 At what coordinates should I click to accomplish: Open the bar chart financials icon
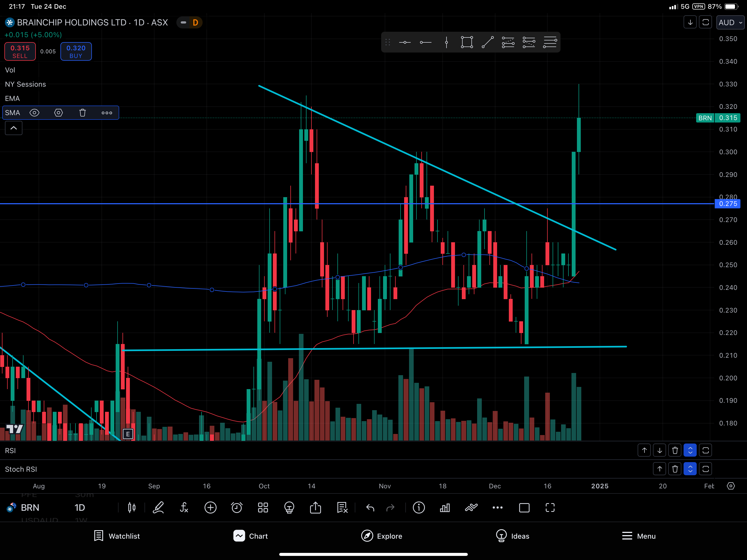pos(445,508)
